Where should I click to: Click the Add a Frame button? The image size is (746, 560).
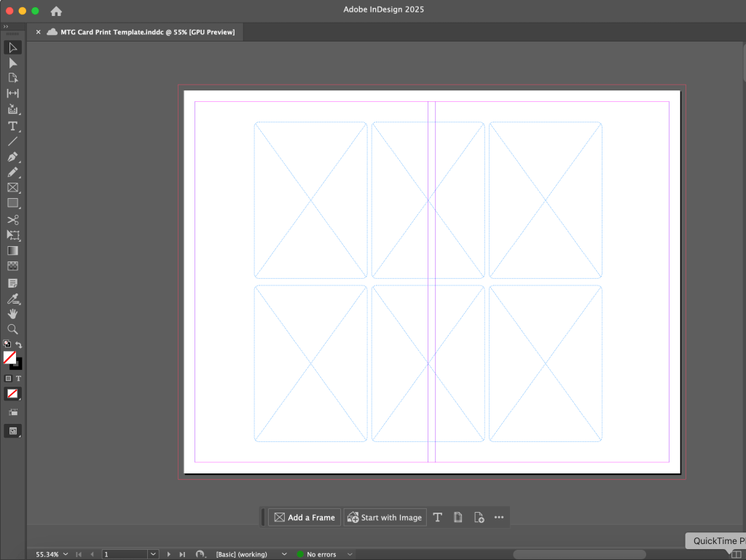[305, 518]
